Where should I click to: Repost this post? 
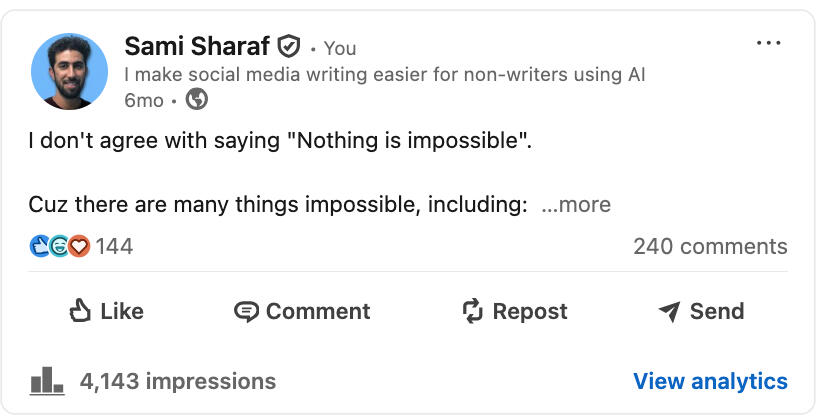[x=514, y=311]
